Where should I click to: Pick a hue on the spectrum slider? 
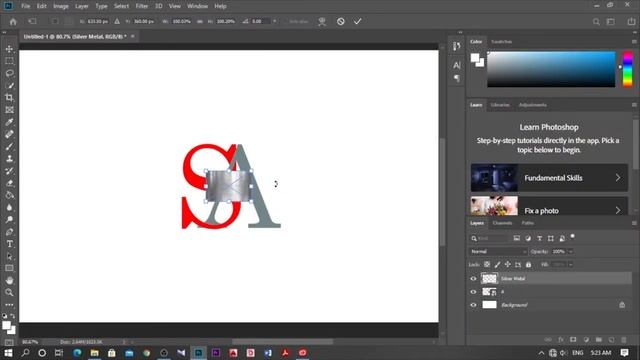(x=628, y=69)
